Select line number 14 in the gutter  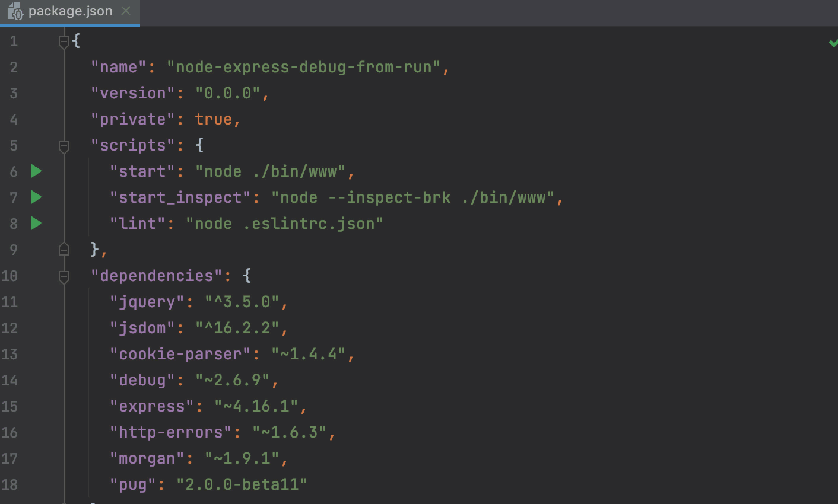(x=10, y=380)
